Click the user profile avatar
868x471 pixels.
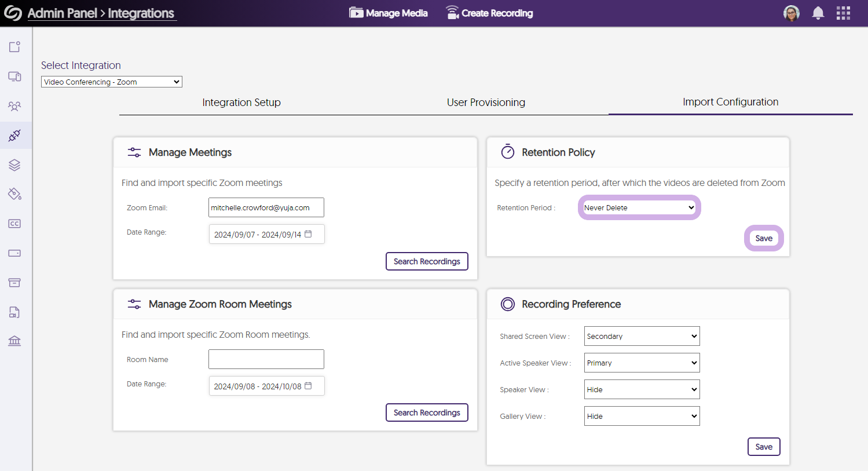pos(791,13)
